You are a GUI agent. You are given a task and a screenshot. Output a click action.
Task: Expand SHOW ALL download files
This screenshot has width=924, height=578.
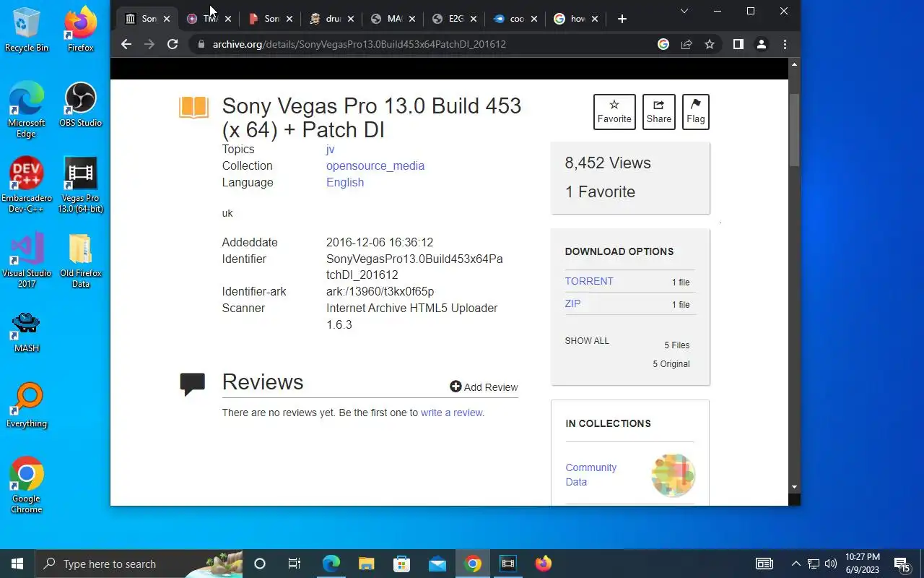point(587,341)
